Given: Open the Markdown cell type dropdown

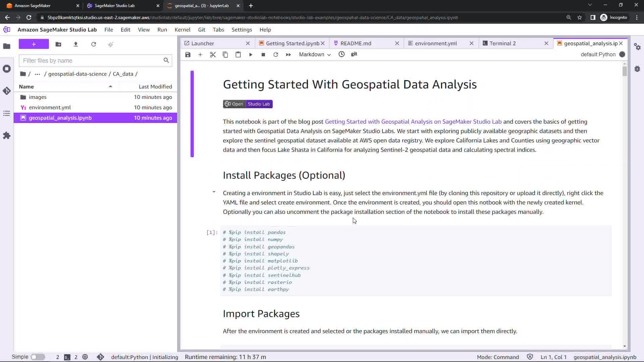Looking at the screenshot, I should (314, 55).
